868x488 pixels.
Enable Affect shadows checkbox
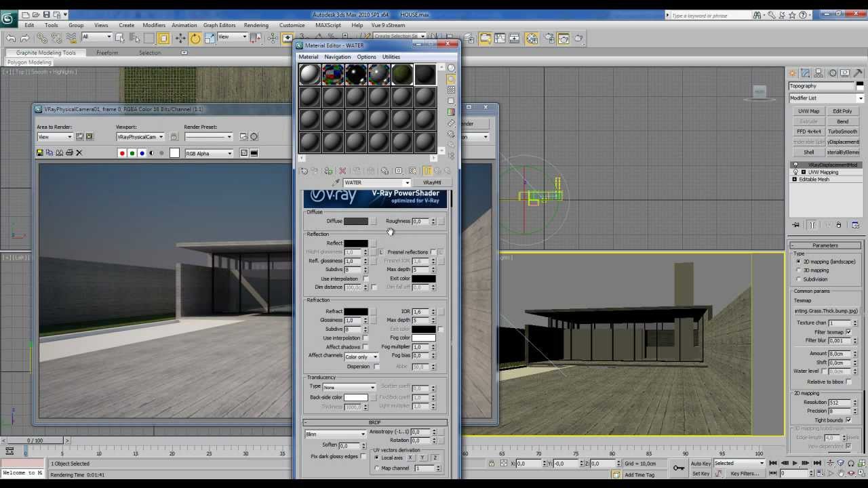pyautogui.click(x=366, y=347)
